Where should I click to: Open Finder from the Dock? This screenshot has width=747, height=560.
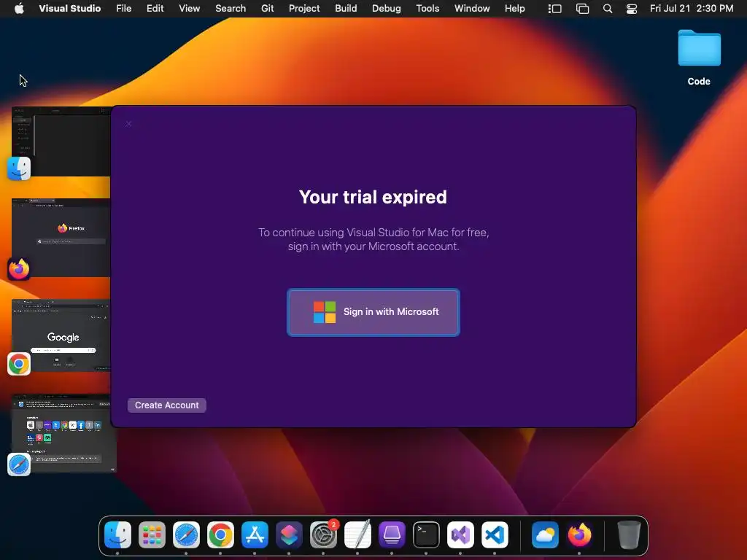point(117,534)
